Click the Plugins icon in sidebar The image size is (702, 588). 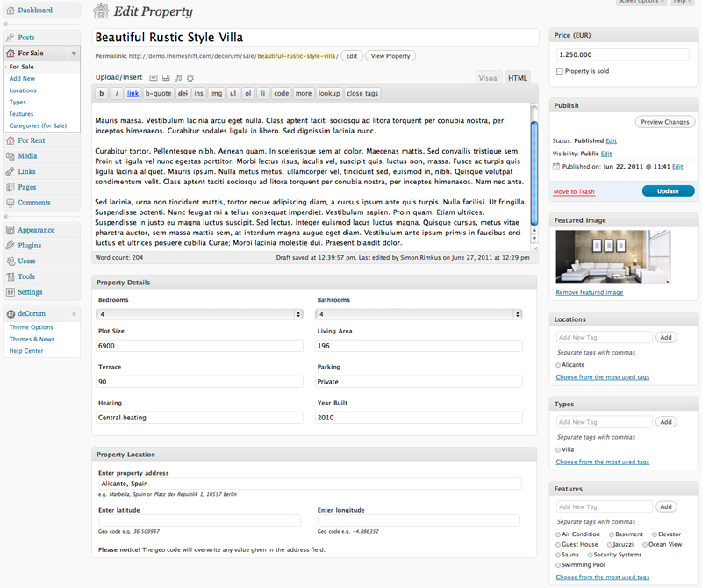pos(10,246)
